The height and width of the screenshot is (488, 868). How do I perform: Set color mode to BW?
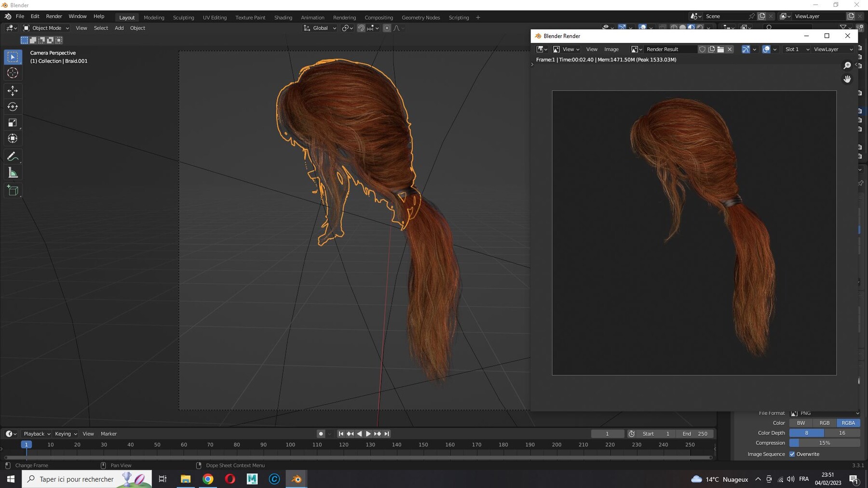(x=801, y=423)
